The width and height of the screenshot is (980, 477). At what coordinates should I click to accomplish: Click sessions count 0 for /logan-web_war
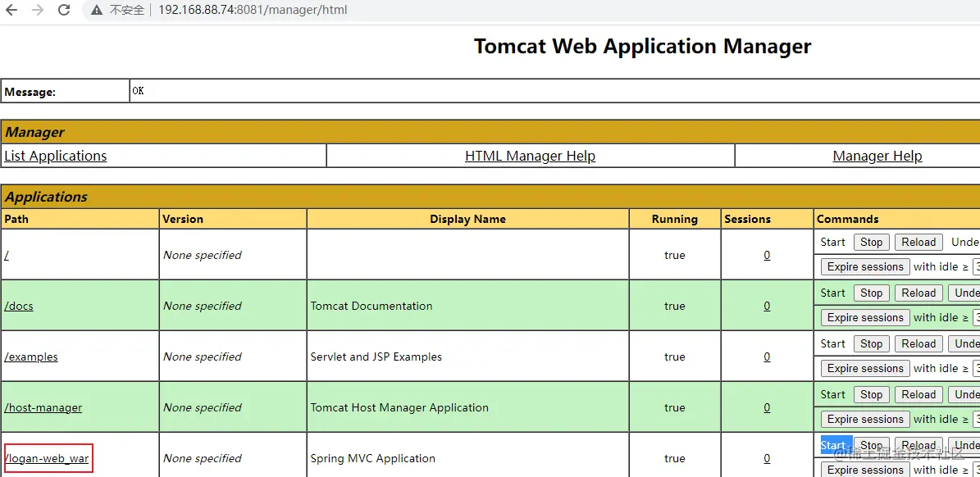767,458
